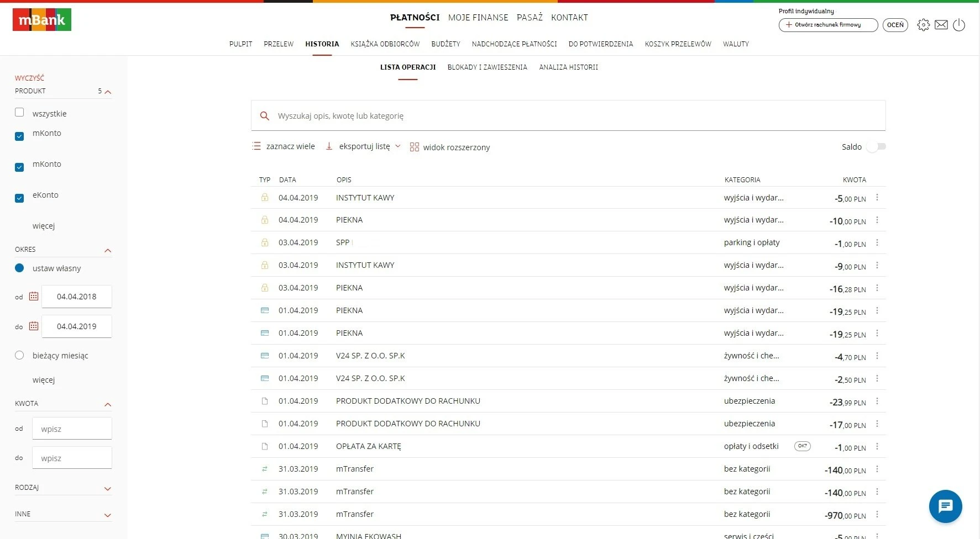The width and height of the screenshot is (980, 539).
Task: Open settings gear icon in header
Action: click(923, 25)
